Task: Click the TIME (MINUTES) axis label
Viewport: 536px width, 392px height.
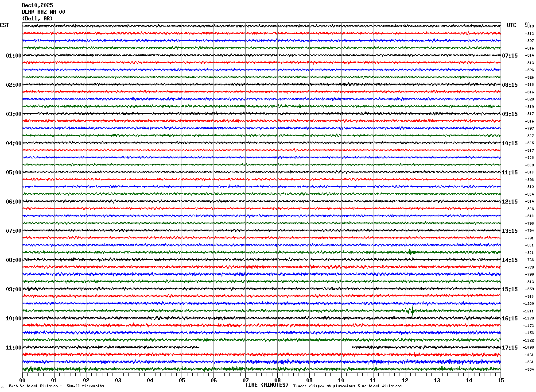Action: point(267,385)
